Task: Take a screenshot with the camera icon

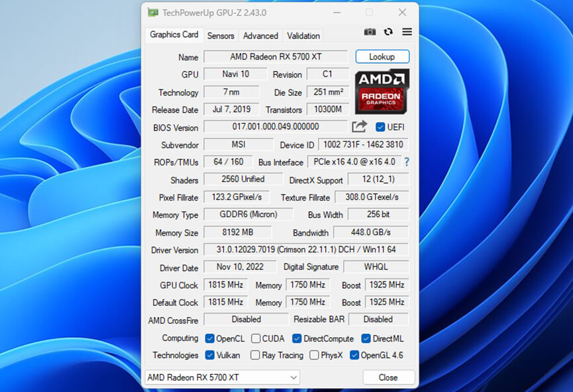Action: 370,32
